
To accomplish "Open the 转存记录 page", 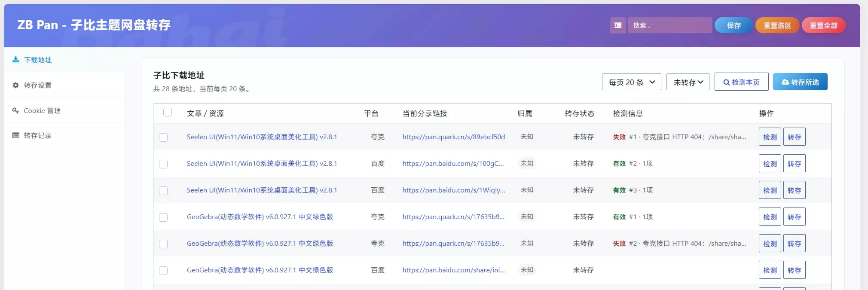I will click(x=64, y=135).
